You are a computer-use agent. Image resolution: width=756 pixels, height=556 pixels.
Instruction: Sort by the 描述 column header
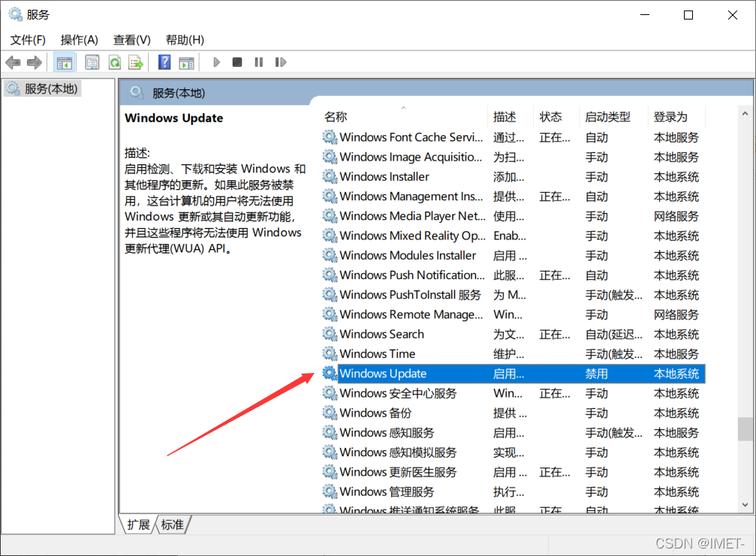[511, 116]
